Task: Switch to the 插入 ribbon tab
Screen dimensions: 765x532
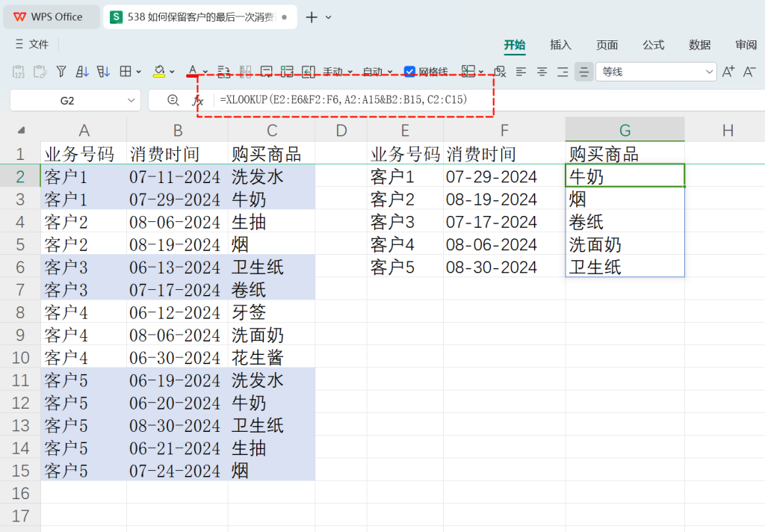Action: (x=560, y=45)
